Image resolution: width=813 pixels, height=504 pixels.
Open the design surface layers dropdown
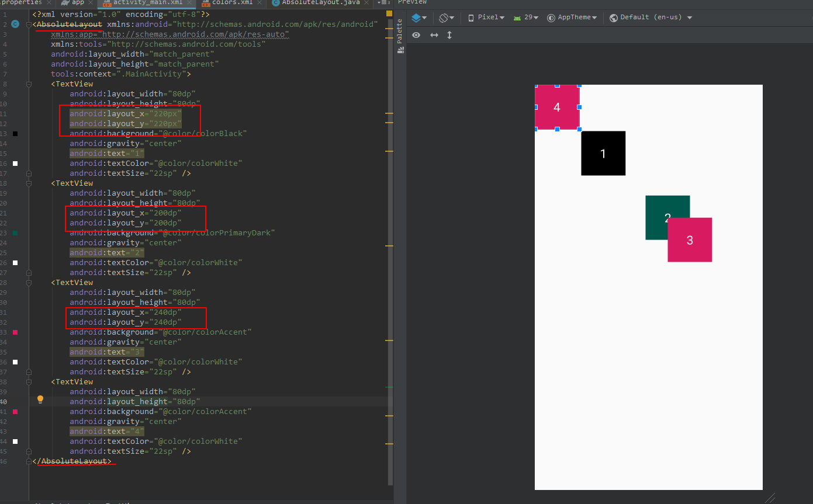[418, 18]
